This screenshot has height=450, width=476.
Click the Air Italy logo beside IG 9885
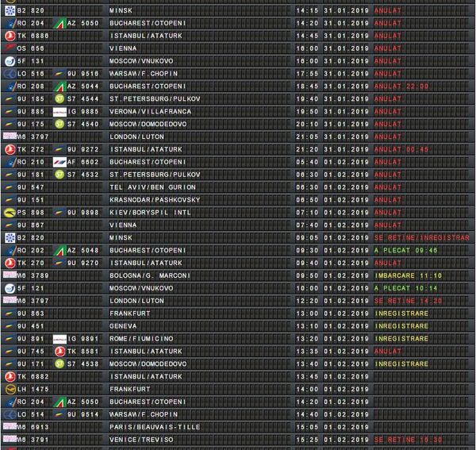pos(59,111)
